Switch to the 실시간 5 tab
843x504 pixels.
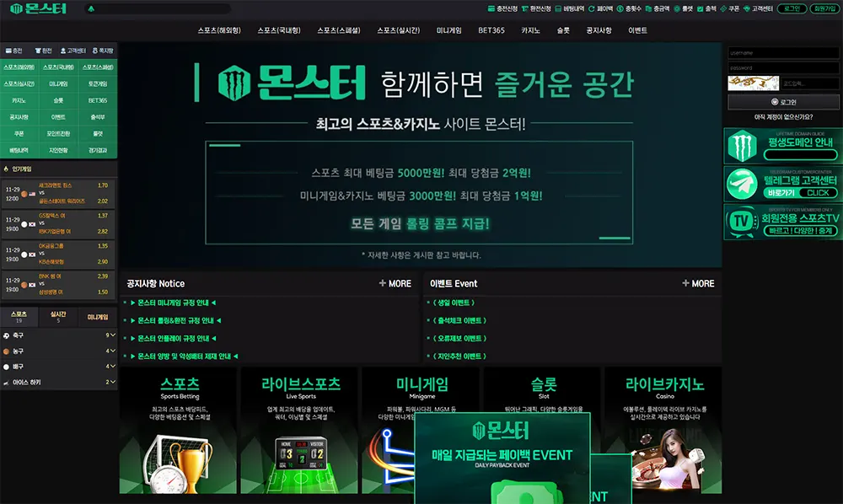[x=58, y=317]
